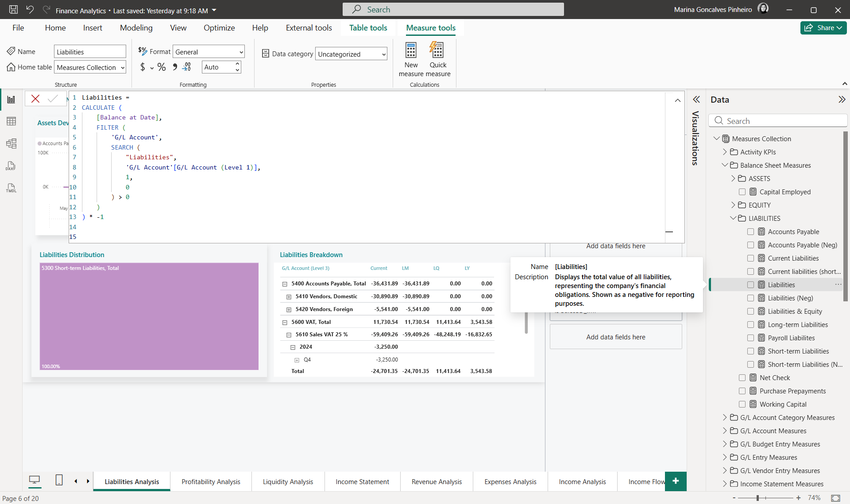Click the Quick measure icon
Screen dimensions: 850x504
[x=437, y=50]
